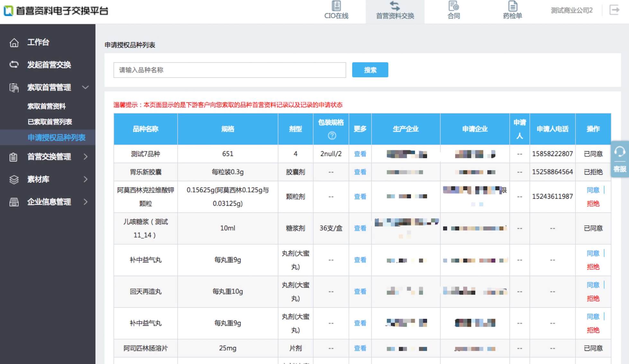Open 发起首营交换 in sidebar
The height and width of the screenshot is (364, 629).
49,65
